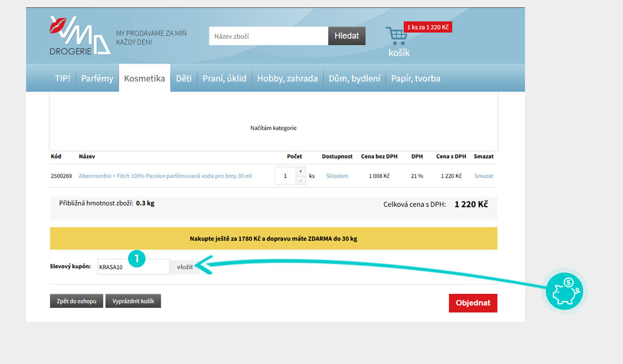Click the VMD Drogerie logo
Viewport: 623px width, 364px height.
(x=79, y=36)
